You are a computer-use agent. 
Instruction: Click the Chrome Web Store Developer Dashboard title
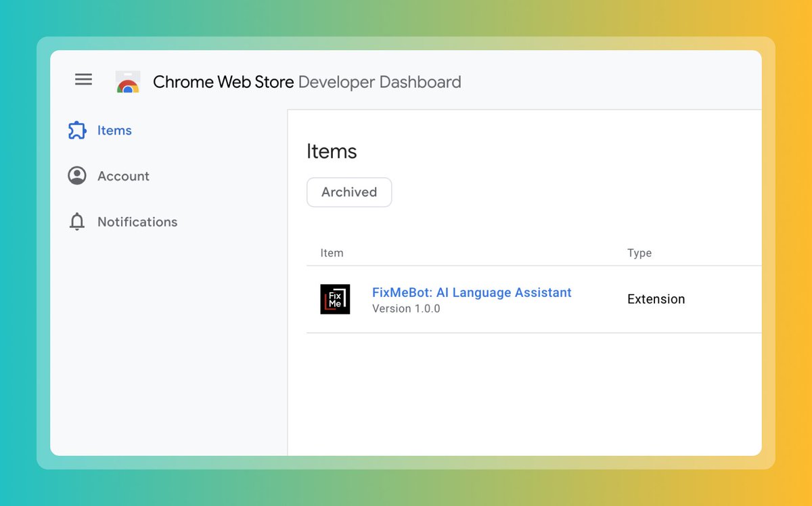coord(307,82)
